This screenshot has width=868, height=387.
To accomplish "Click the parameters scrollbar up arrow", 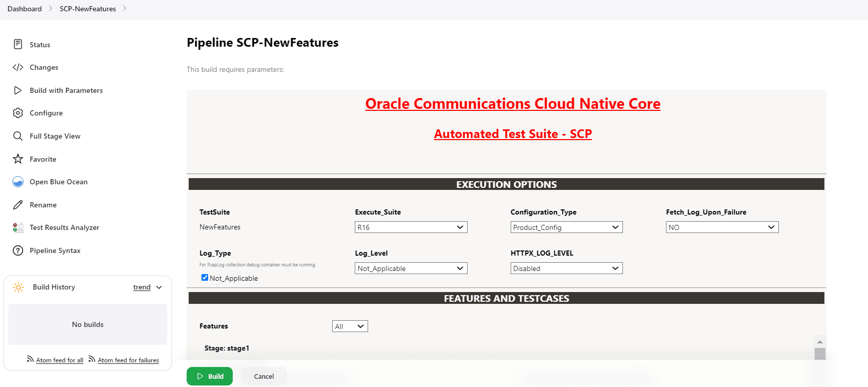I will (x=820, y=342).
